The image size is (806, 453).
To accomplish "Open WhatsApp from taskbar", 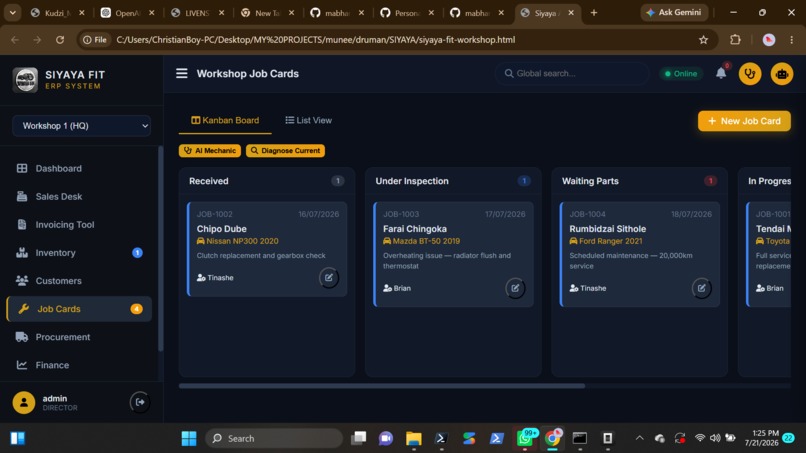I will 525,438.
